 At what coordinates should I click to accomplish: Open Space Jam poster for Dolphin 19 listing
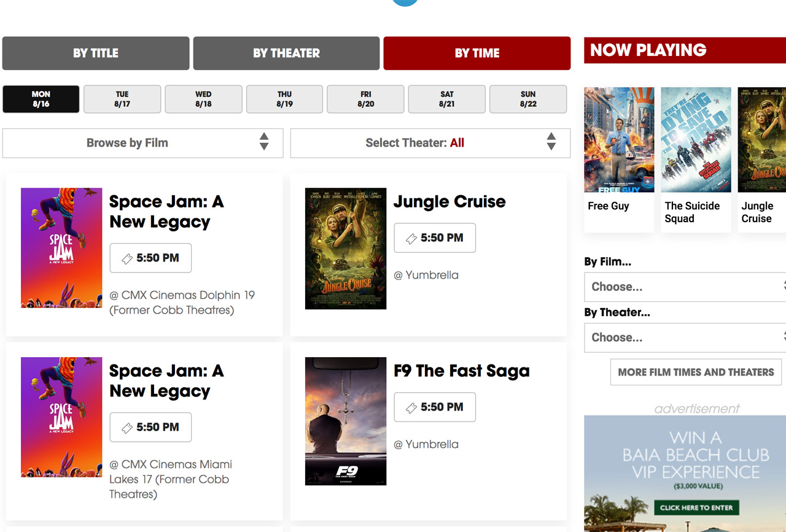coord(61,248)
